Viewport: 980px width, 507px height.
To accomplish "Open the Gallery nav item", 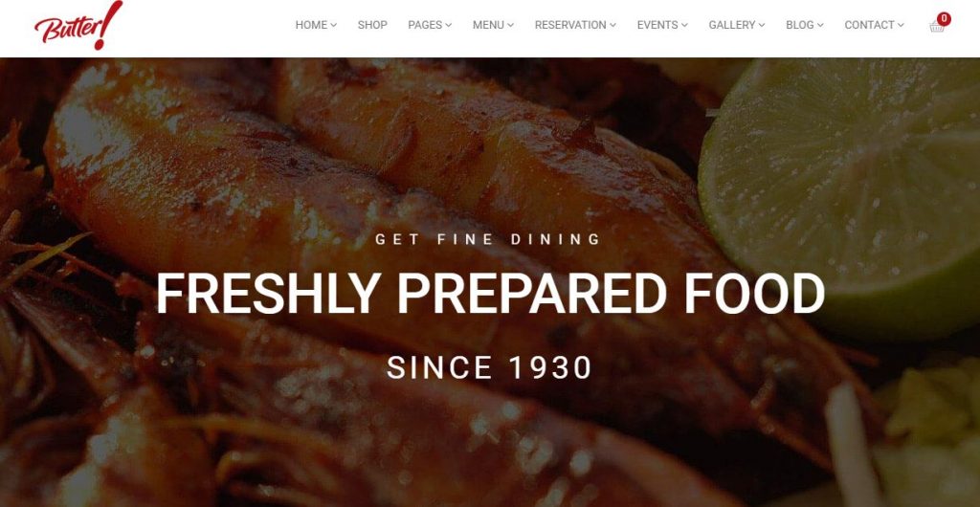I will [x=732, y=25].
